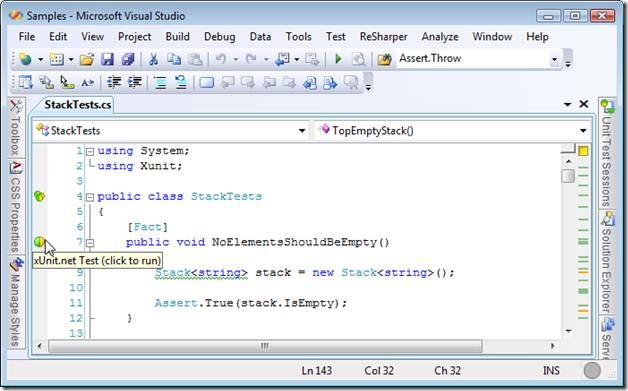Open the active files list arrow

(x=567, y=105)
